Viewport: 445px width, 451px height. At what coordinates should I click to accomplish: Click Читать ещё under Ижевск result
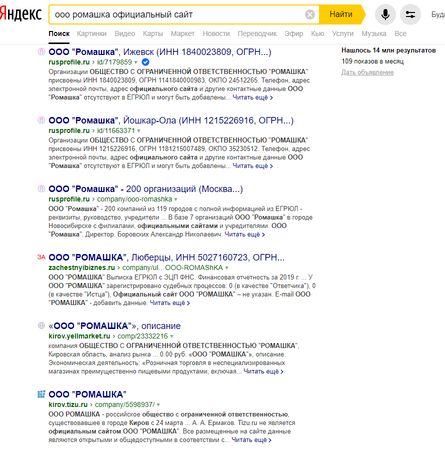click(x=253, y=98)
